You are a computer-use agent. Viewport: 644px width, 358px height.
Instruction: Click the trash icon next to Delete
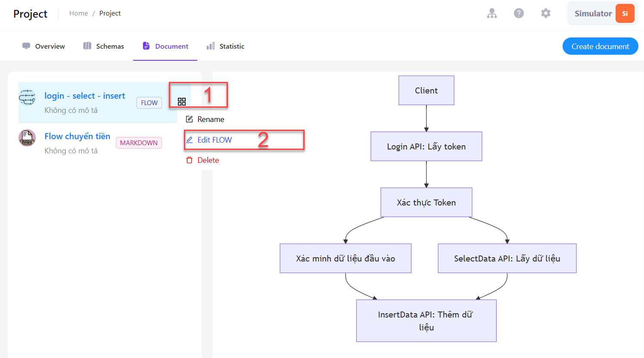click(189, 160)
